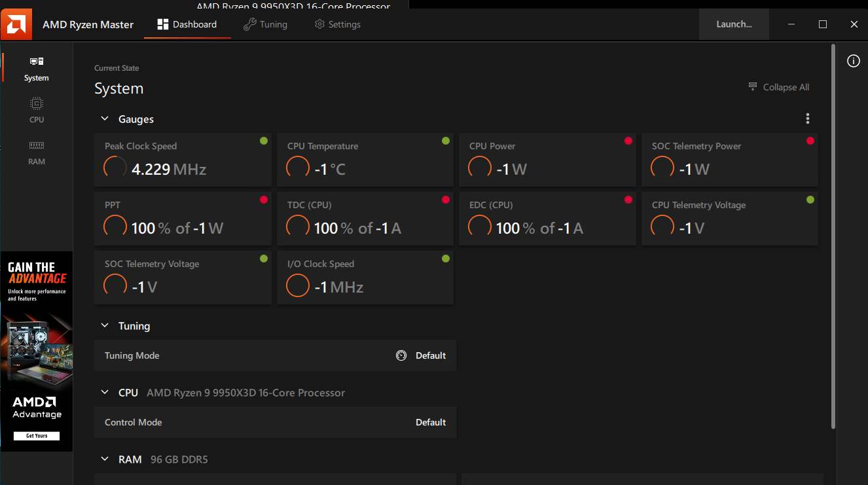Click the TDC (CPU) red status dot
The height and width of the screenshot is (485, 868).
coord(446,200)
